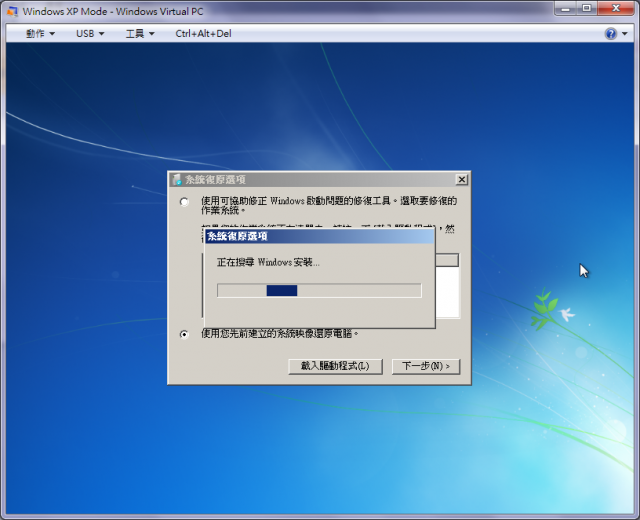Open the USB menu

click(90, 33)
